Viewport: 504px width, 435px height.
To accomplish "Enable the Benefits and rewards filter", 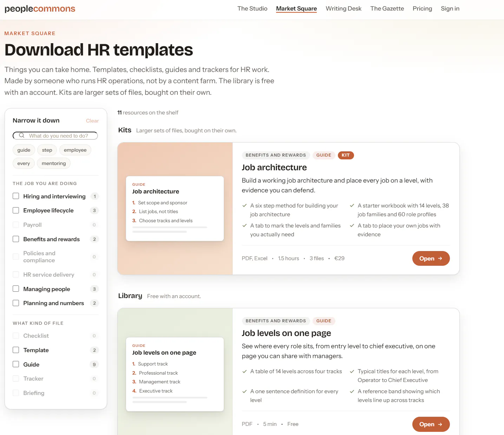I will click(16, 239).
